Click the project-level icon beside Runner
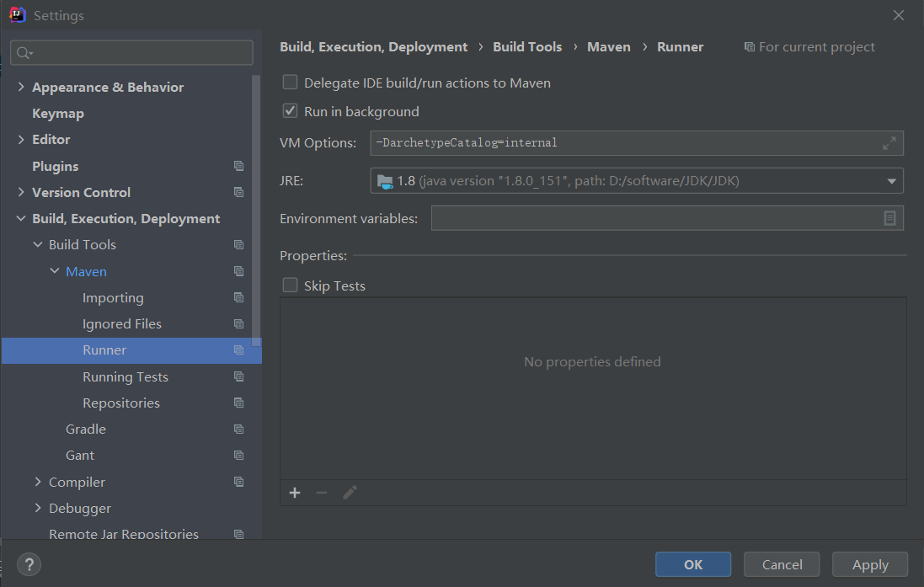Viewport: 924px width, 587px height. 238,350
